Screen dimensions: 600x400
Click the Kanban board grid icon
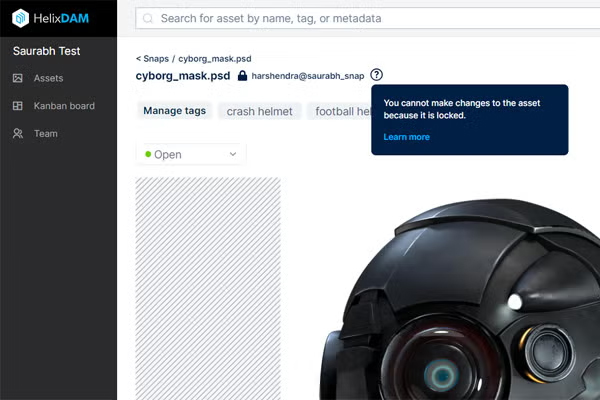(x=18, y=106)
